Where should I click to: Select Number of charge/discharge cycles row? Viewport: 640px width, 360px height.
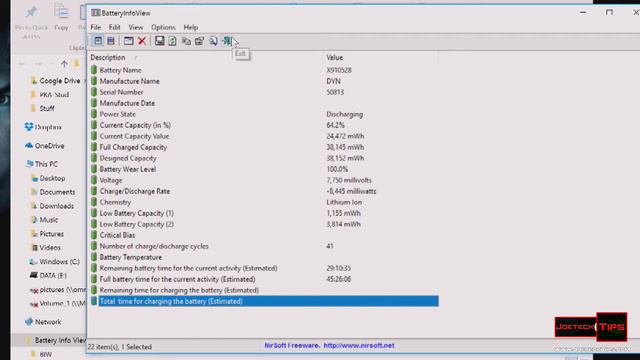[x=264, y=246]
